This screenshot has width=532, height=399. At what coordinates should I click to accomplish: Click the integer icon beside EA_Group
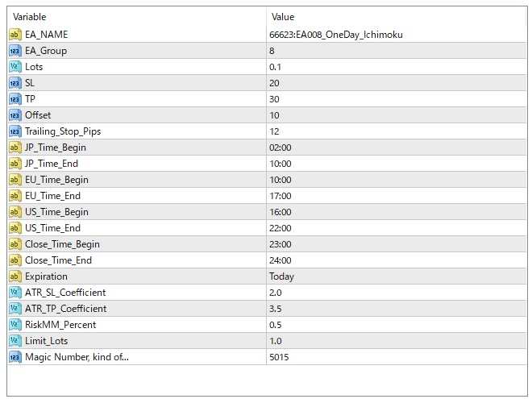pos(15,51)
